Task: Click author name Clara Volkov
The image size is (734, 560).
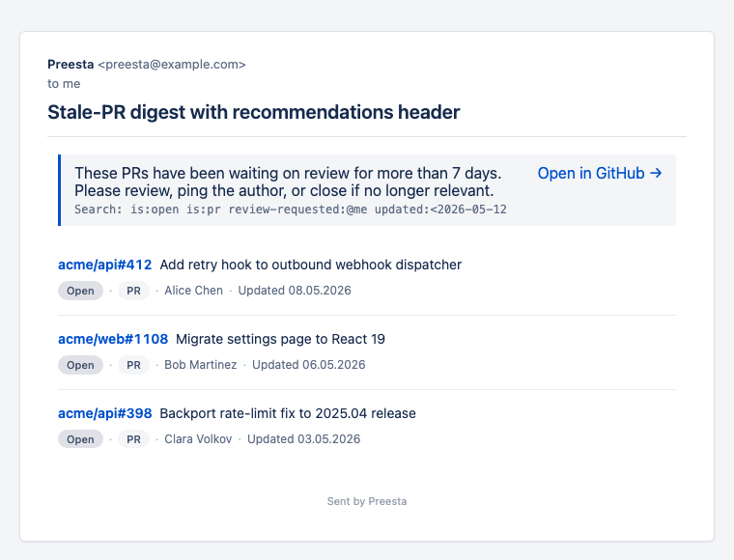Action: (x=198, y=439)
